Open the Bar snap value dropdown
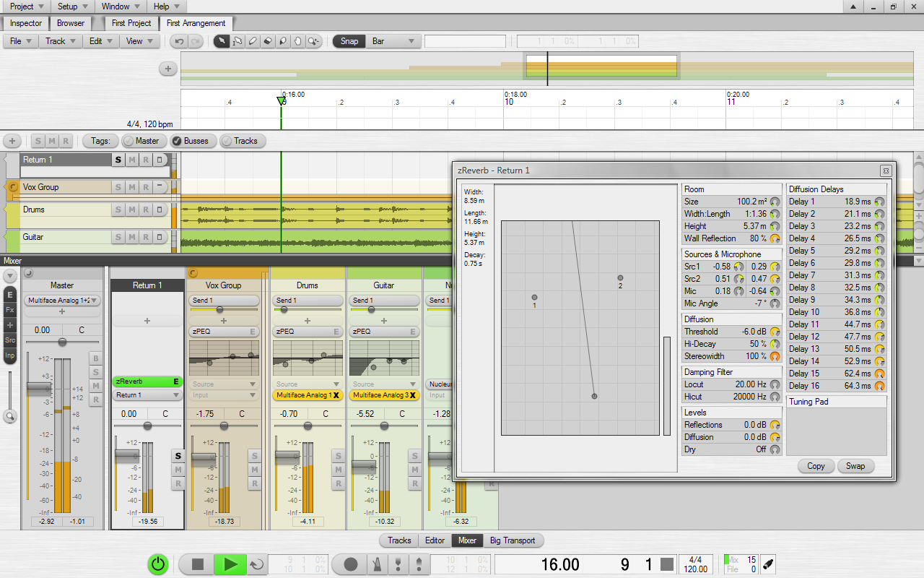Screen dimensions: 924x578 pos(393,41)
